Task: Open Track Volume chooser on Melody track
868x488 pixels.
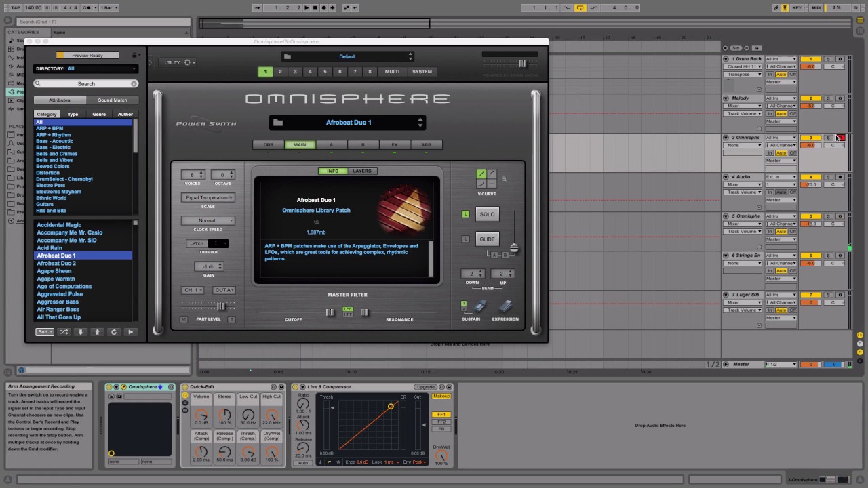Action: click(x=742, y=114)
